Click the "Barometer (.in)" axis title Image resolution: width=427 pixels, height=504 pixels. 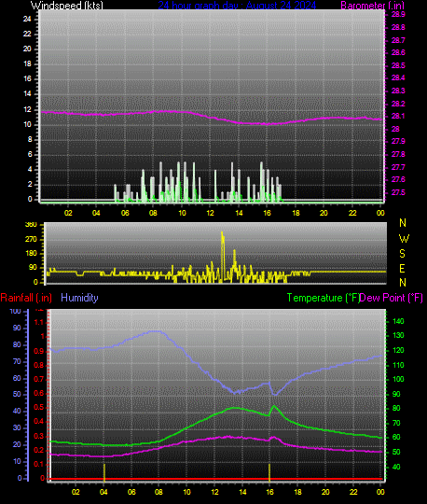(x=372, y=6)
